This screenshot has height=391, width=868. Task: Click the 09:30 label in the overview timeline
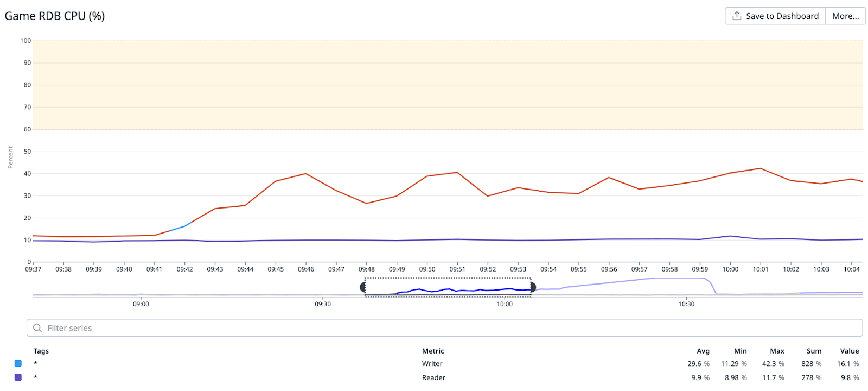[x=323, y=304]
